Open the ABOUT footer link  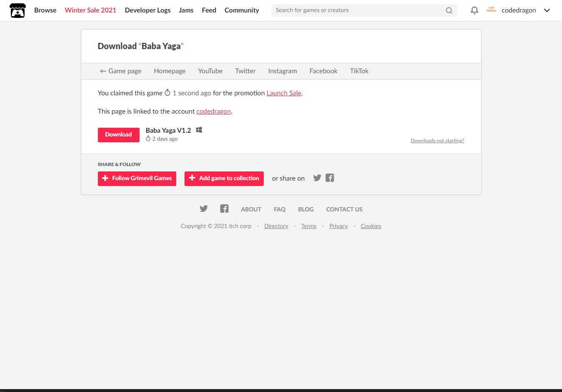[x=251, y=209]
